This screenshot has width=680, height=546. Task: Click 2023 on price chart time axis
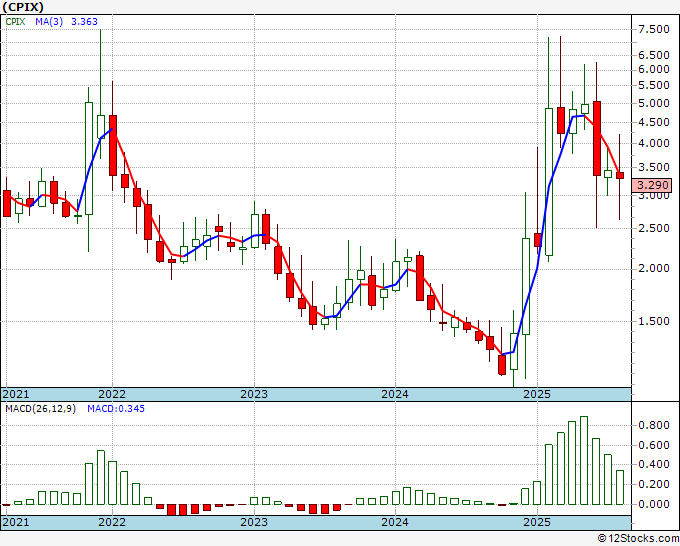coord(254,394)
